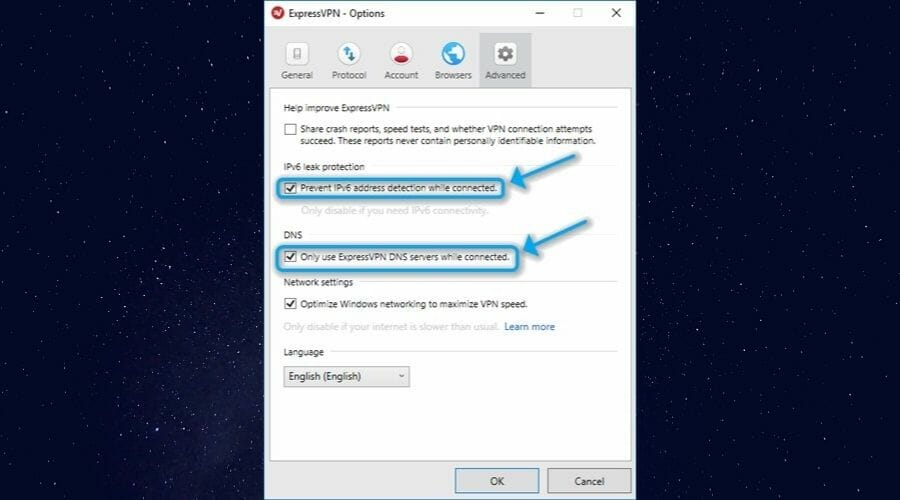
Task: Expand the Language dropdown
Action: 346,377
